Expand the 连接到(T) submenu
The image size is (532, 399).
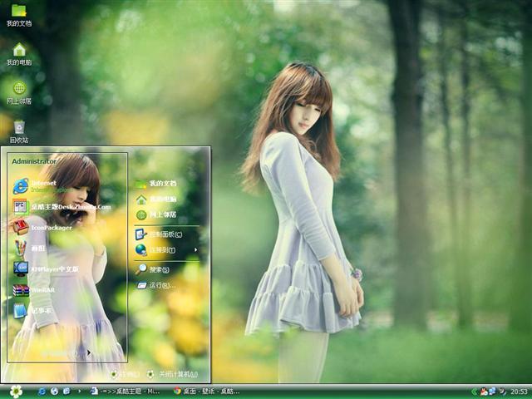click(x=166, y=250)
